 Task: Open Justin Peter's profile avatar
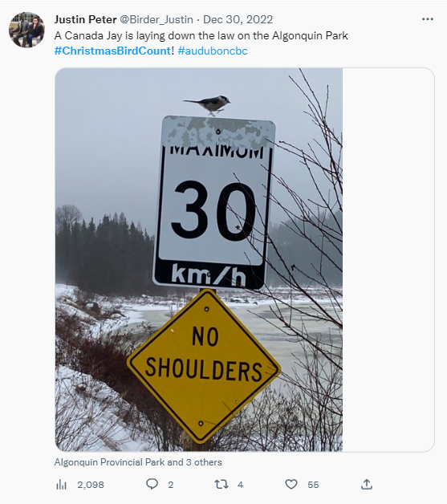click(x=26, y=30)
